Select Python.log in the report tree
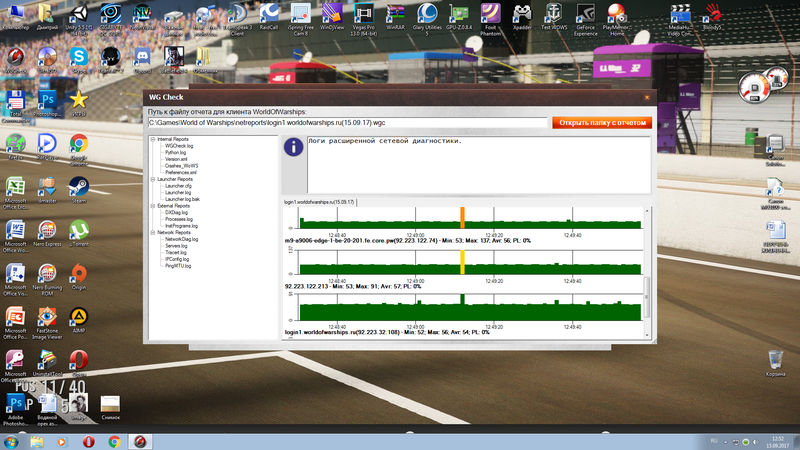Image resolution: width=800 pixels, height=450 pixels. [x=176, y=153]
